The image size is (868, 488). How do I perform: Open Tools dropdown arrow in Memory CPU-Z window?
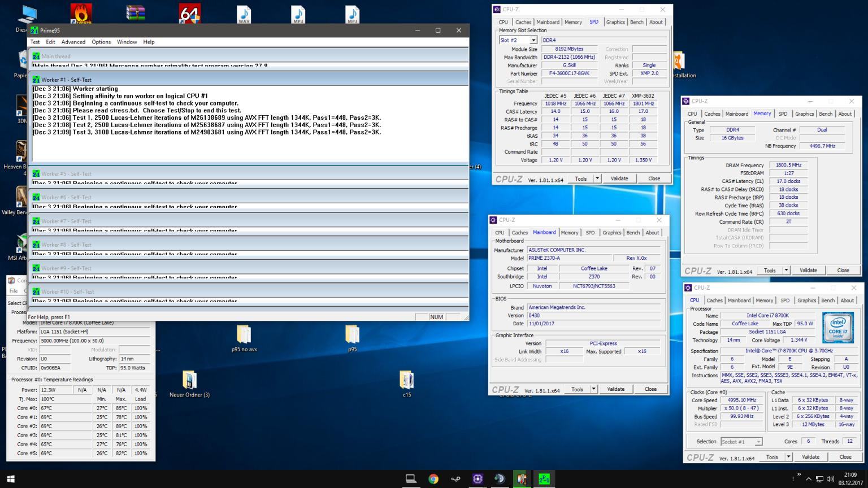[786, 271]
